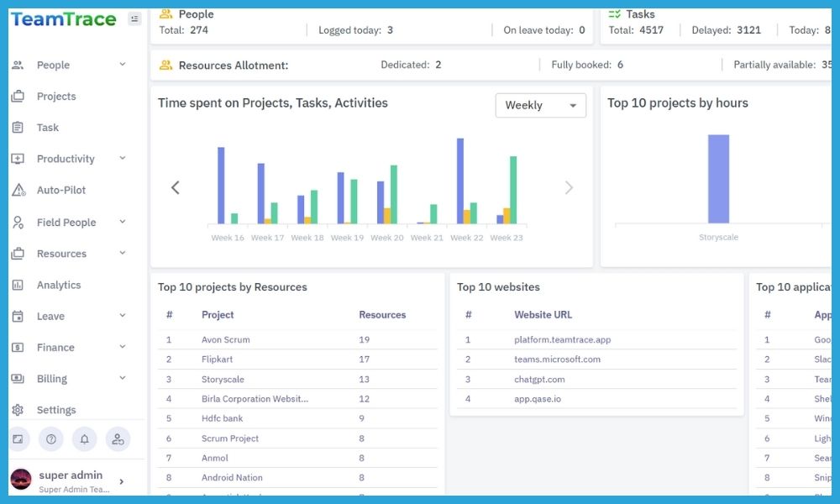Image resolution: width=840 pixels, height=504 pixels.
Task: Click the People sidebar icon
Action: pos(18,65)
